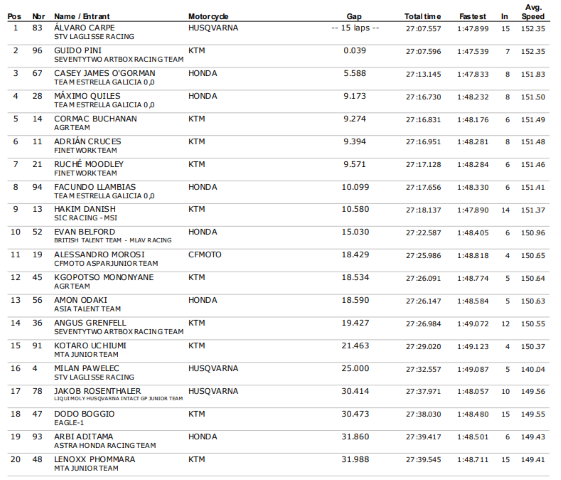Select rider name ALESSANDRO MOROSI
561x480 pixels.
[99, 254]
